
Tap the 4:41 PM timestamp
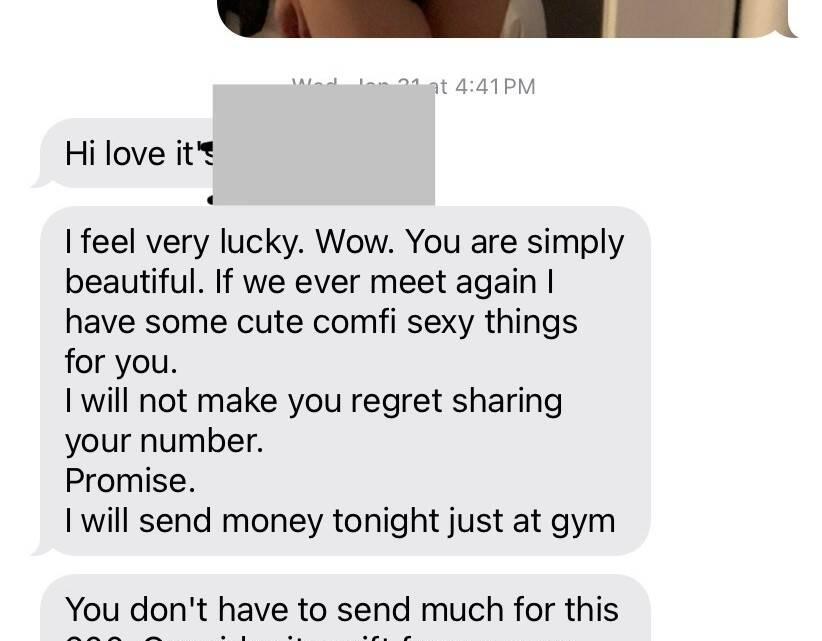pyautogui.click(x=495, y=86)
